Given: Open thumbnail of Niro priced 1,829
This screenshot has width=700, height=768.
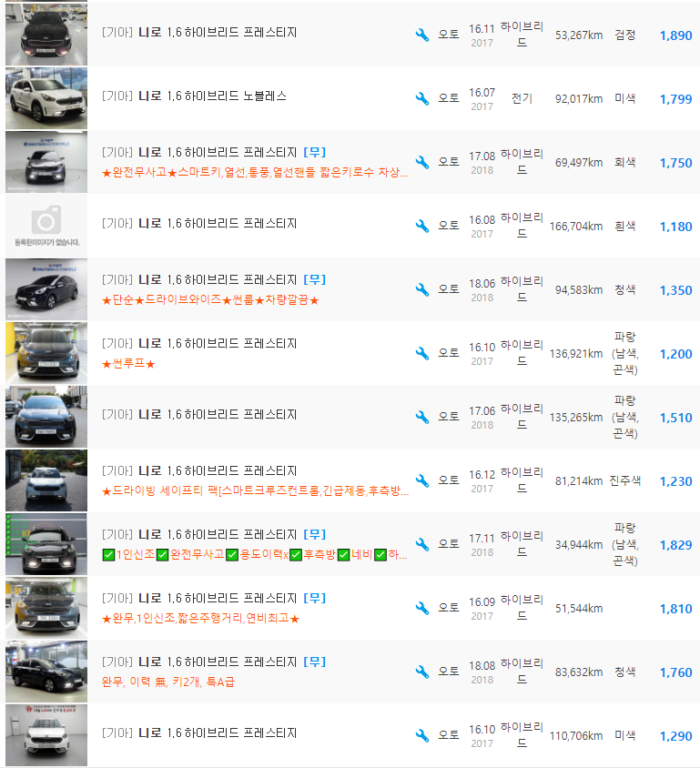Looking at the screenshot, I should [x=46, y=544].
